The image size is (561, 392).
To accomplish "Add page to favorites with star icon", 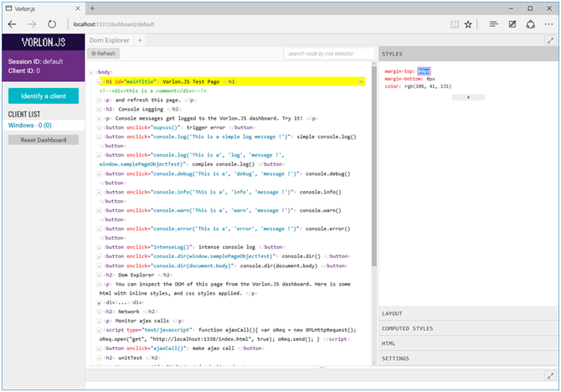I will (x=468, y=24).
